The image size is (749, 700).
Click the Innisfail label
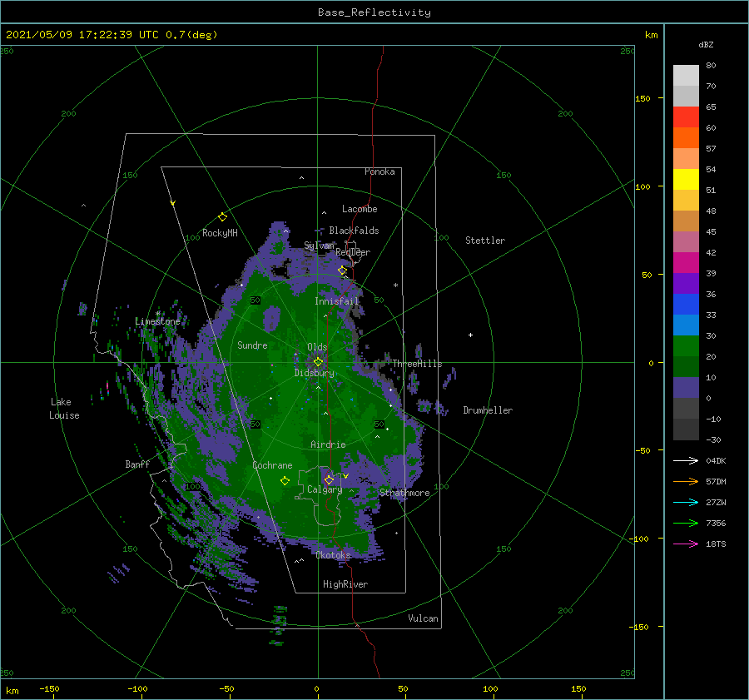pos(336,301)
